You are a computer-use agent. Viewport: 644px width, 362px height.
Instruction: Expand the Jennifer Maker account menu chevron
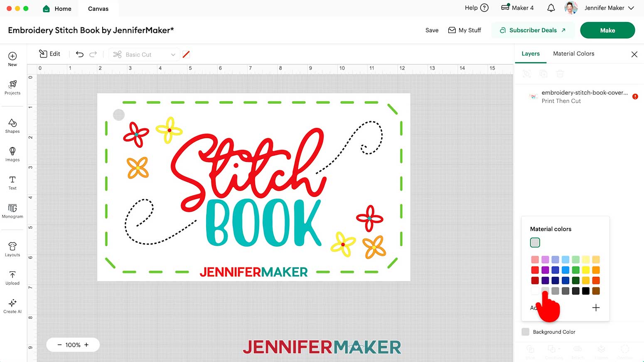coord(631,8)
